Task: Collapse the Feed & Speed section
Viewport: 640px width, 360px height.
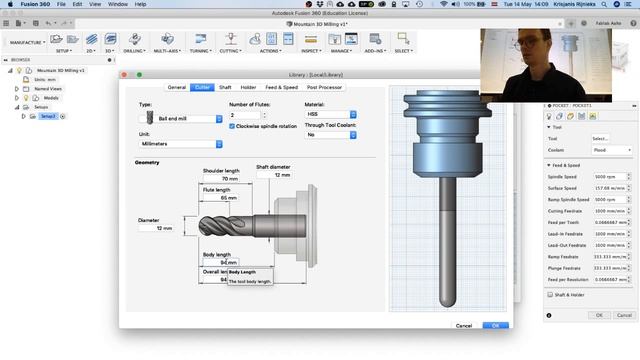Action: click(x=549, y=165)
